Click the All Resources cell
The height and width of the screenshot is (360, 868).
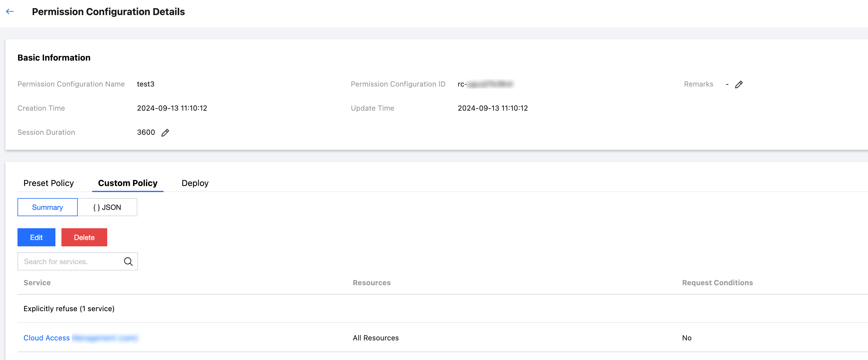[x=376, y=338]
